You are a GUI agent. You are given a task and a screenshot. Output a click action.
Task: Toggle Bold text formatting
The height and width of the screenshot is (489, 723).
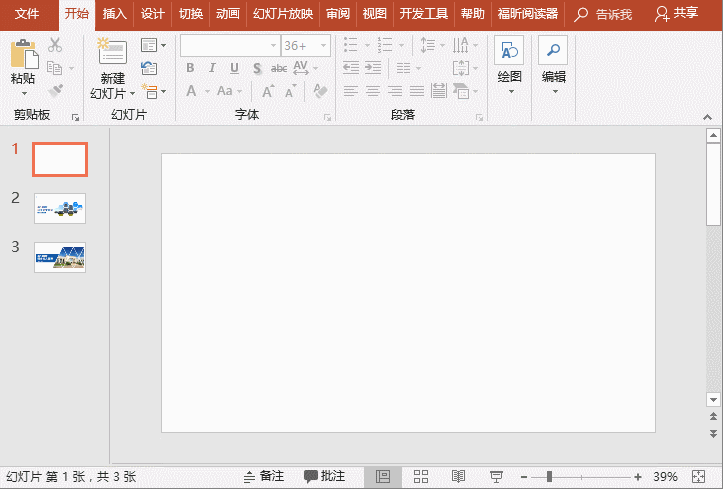point(190,68)
